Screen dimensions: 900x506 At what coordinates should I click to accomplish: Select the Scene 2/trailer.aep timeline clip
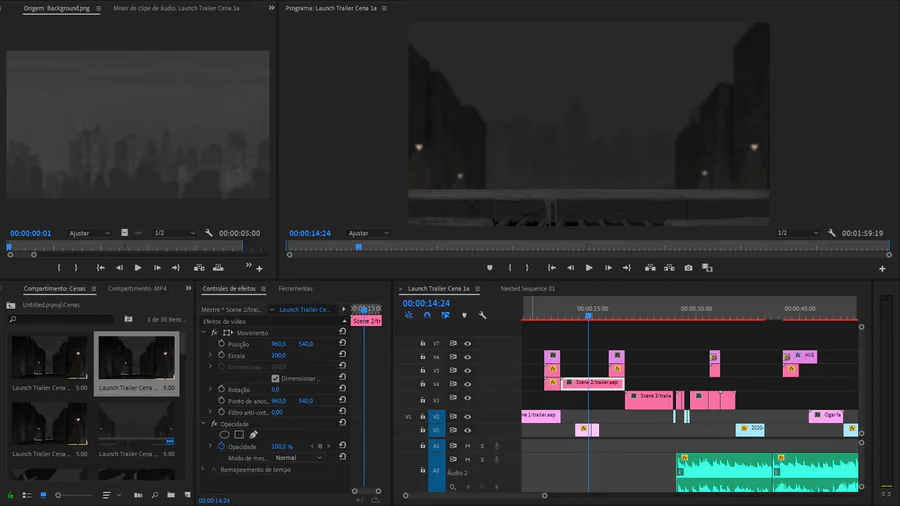point(592,383)
